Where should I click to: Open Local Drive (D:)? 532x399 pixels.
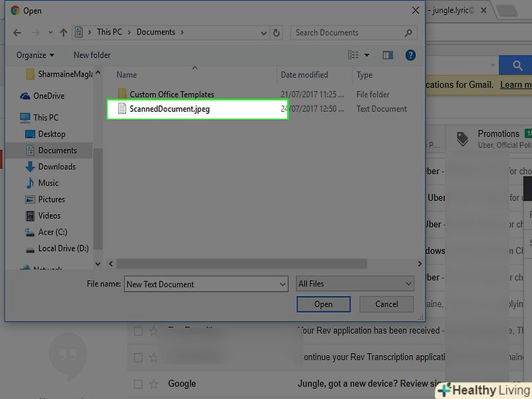[x=63, y=248]
